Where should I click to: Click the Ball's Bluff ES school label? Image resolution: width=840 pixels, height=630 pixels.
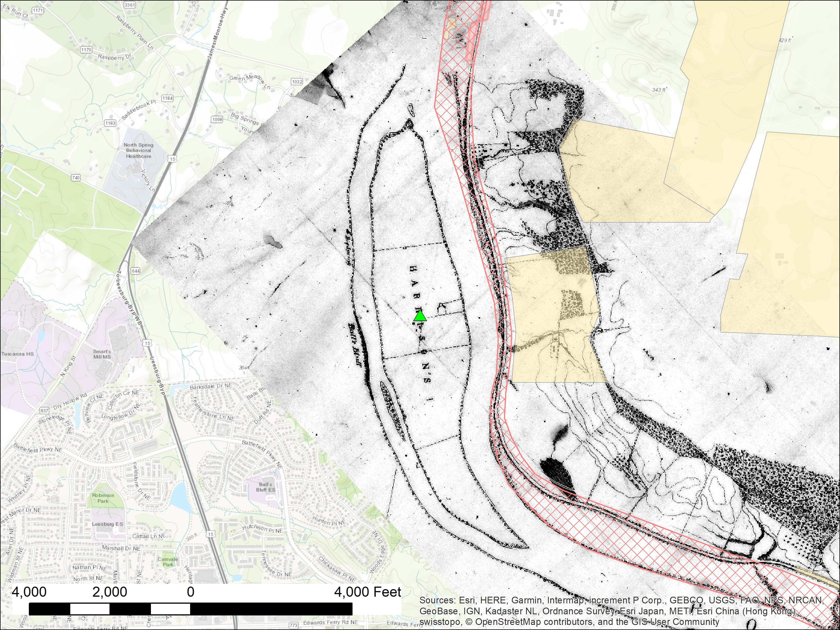click(x=265, y=487)
